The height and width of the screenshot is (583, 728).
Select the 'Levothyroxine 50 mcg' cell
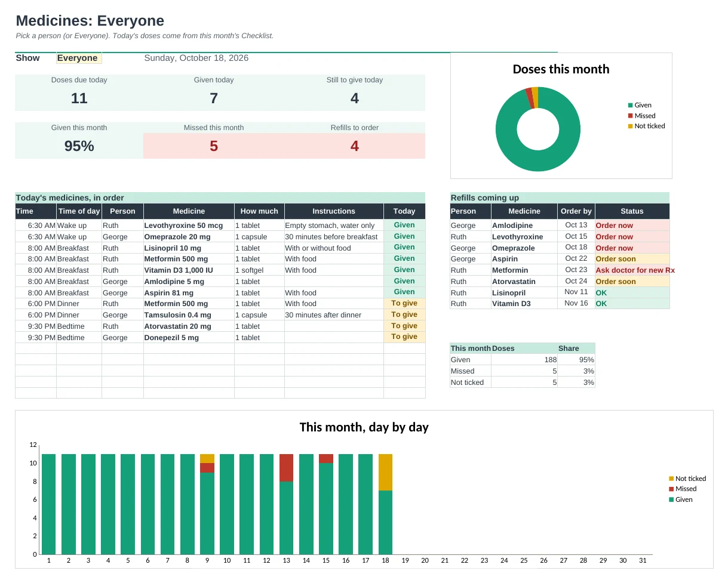tap(189, 226)
